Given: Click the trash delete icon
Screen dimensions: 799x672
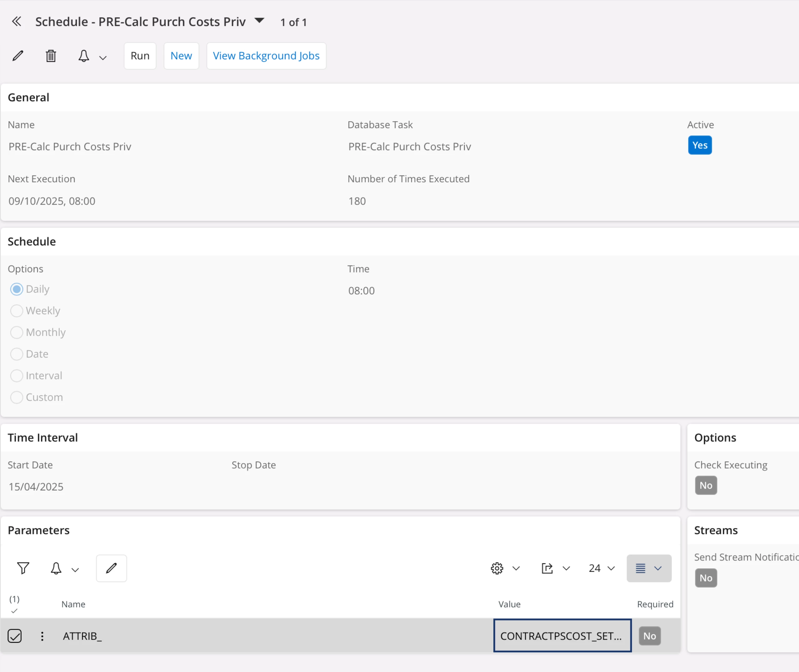Looking at the screenshot, I should tap(51, 56).
